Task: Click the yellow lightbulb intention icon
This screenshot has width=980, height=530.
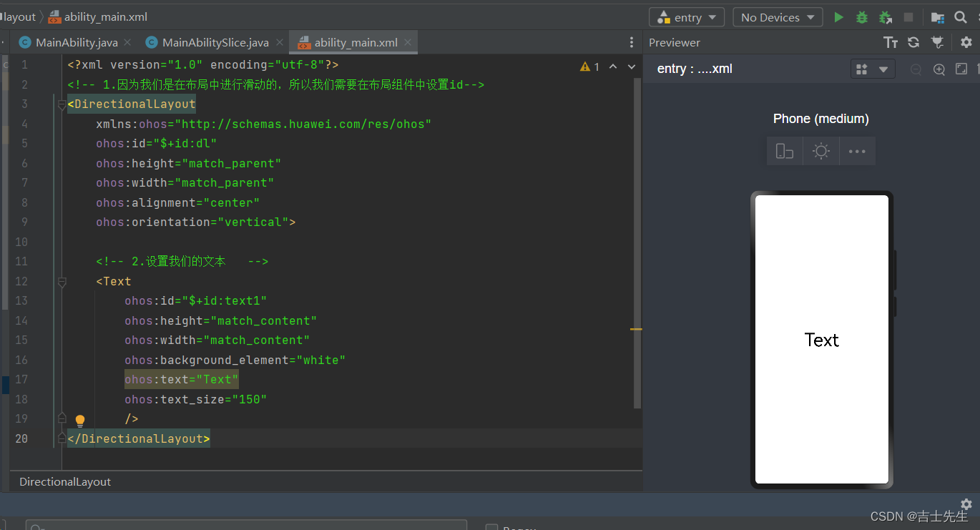Action: (80, 421)
